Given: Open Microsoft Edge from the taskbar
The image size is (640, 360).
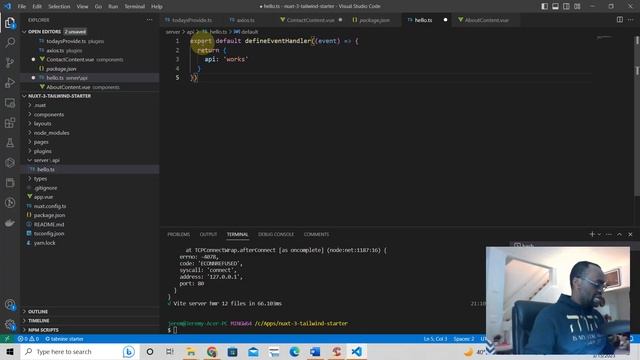Looking at the screenshot, I should [x=294, y=351].
